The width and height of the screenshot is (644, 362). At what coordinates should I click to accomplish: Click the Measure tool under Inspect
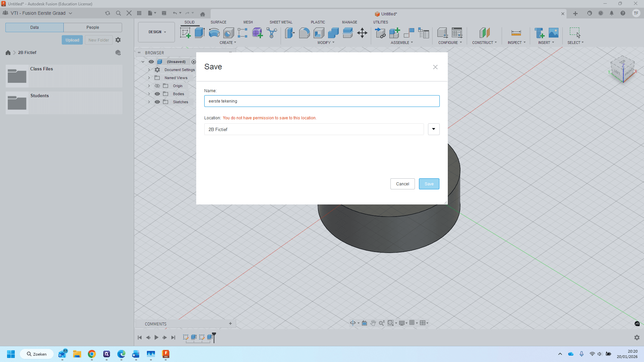pyautogui.click(x=516, y=33)
